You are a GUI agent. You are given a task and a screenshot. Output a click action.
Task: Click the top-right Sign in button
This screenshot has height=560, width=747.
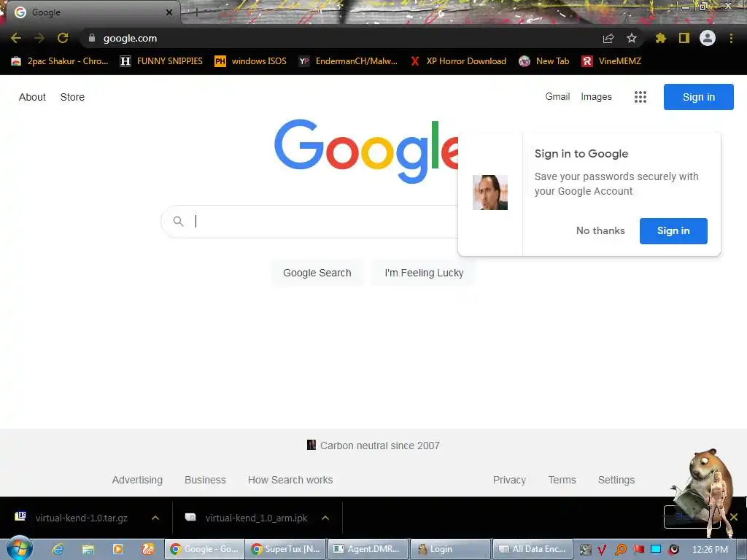click(x=698, y=97)
